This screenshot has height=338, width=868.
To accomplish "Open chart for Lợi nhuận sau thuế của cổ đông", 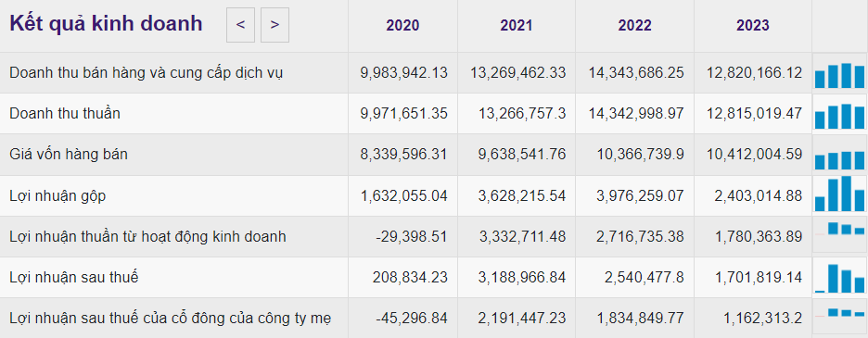I will [x=839, y=313].
